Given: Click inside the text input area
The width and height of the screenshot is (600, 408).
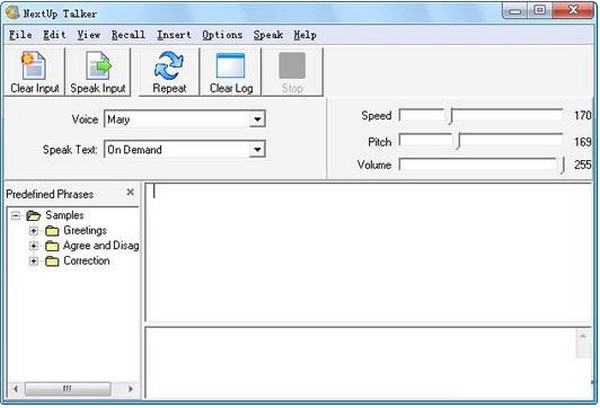Looking at the screenshot, I should [x=368, y=253].
